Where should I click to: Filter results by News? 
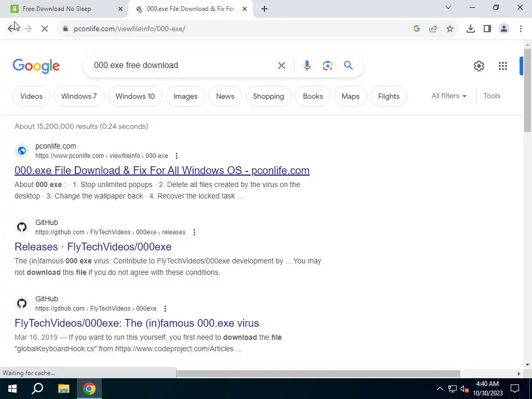(225, 96)
